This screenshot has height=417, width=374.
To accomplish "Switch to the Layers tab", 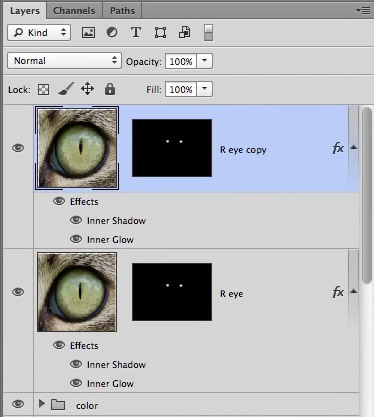I will (x=25, y=11).
